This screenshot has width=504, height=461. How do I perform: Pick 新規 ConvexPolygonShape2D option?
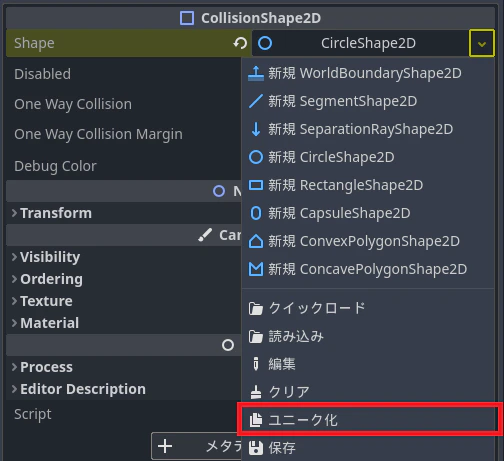[x=368, y=241]
